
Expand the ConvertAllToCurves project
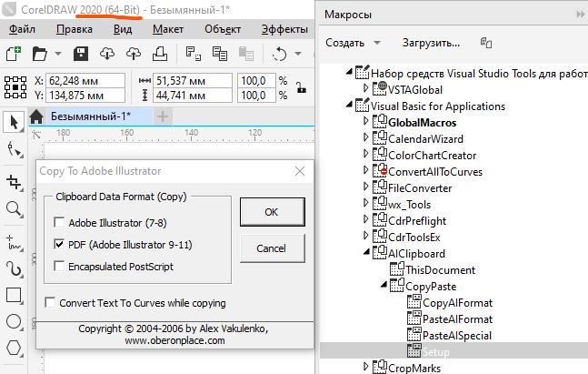click(x=366, y=170)
